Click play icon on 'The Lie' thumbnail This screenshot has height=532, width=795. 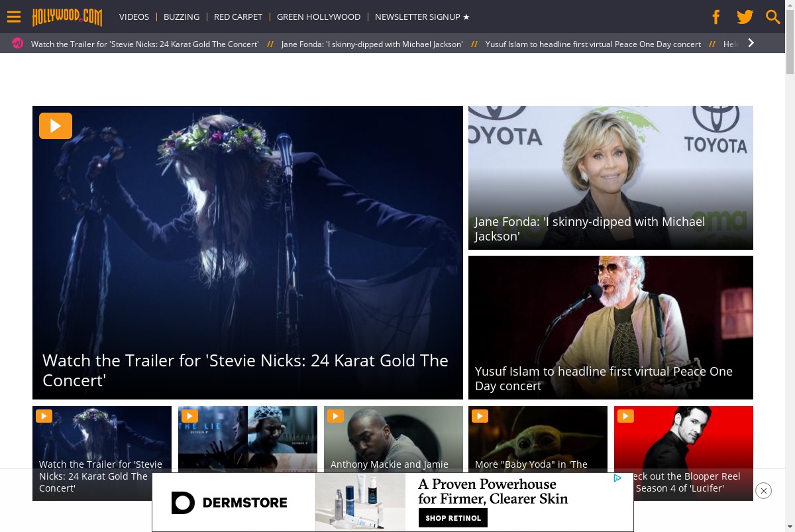[189, 416]
